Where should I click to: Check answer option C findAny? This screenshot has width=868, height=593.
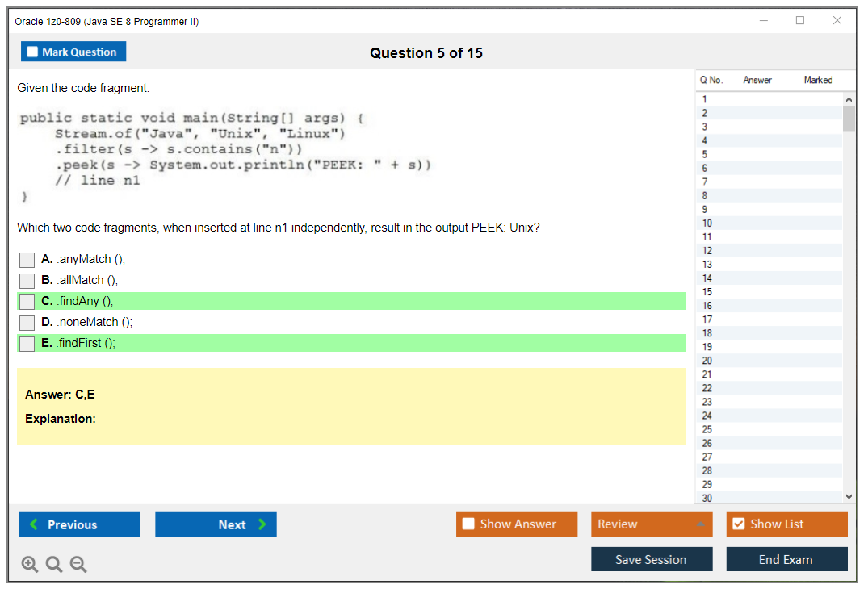(27, 301)
